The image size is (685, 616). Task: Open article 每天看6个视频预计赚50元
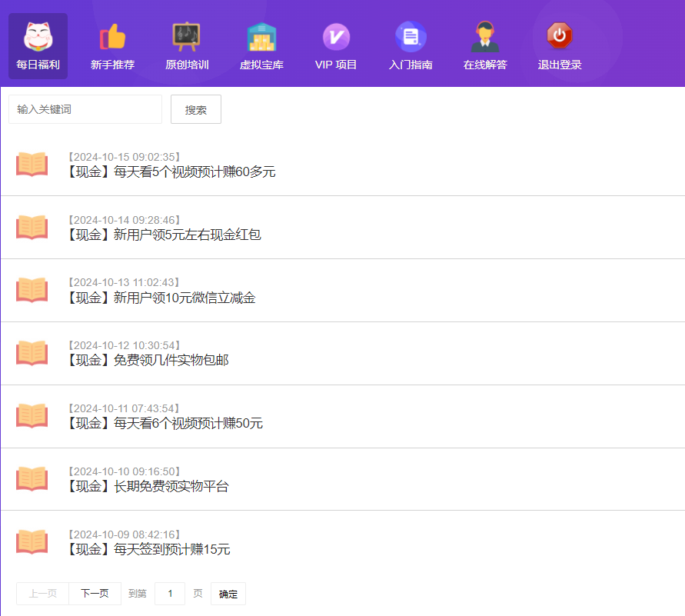pos(165,423)
